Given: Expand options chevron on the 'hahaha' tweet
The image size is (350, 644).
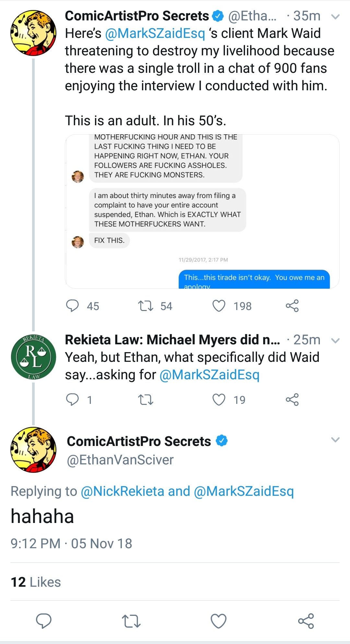Looking at the screenshot, I should point(335,439).
